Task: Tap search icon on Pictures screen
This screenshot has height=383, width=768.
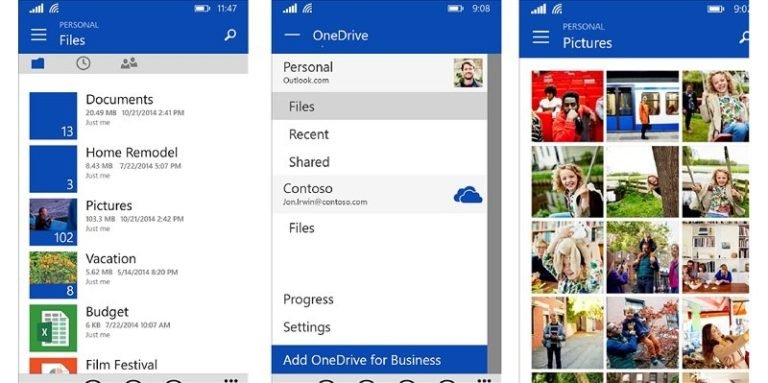Action: coord(744,37)
